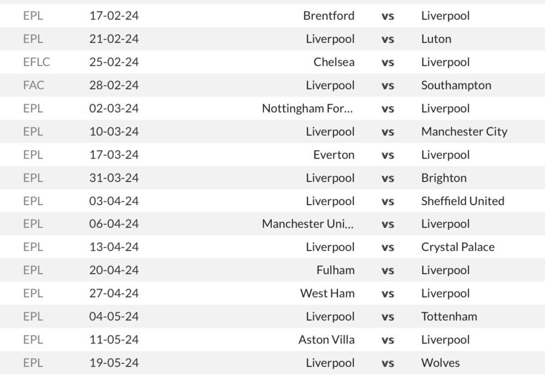Click the 10-03-24 date cell
This screenshot has height=392, width=545.
click(114, 131)
